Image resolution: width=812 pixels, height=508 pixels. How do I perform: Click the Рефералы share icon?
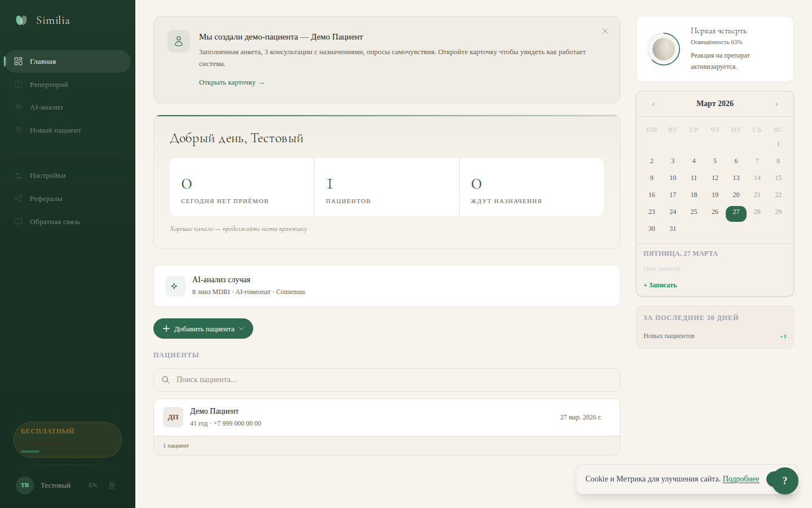tap(19, 199)
